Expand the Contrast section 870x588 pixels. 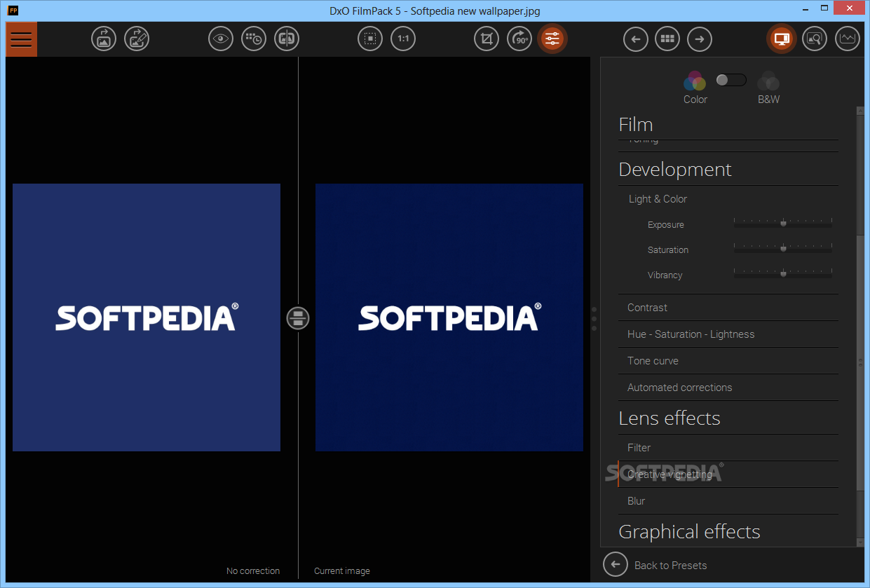[728, 308]
